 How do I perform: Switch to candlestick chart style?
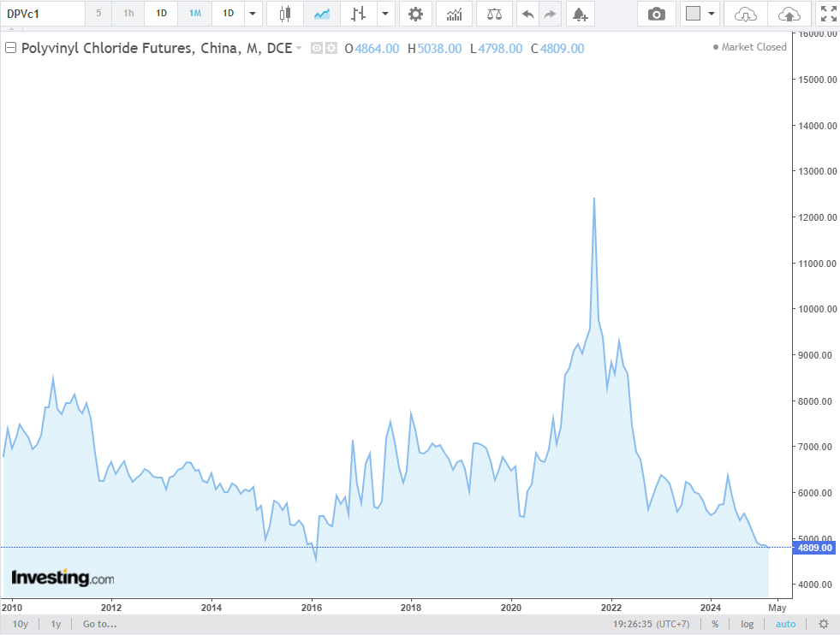285,14
